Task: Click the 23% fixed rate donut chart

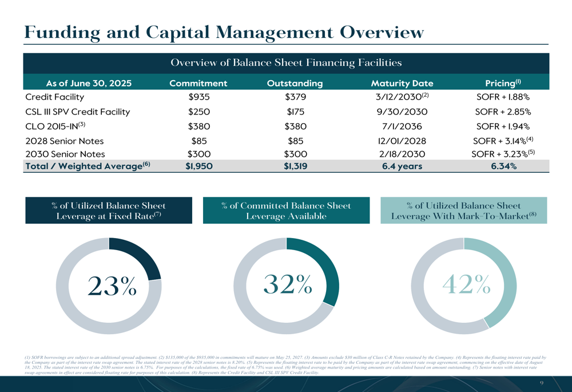Action: [x=109, y=286]
